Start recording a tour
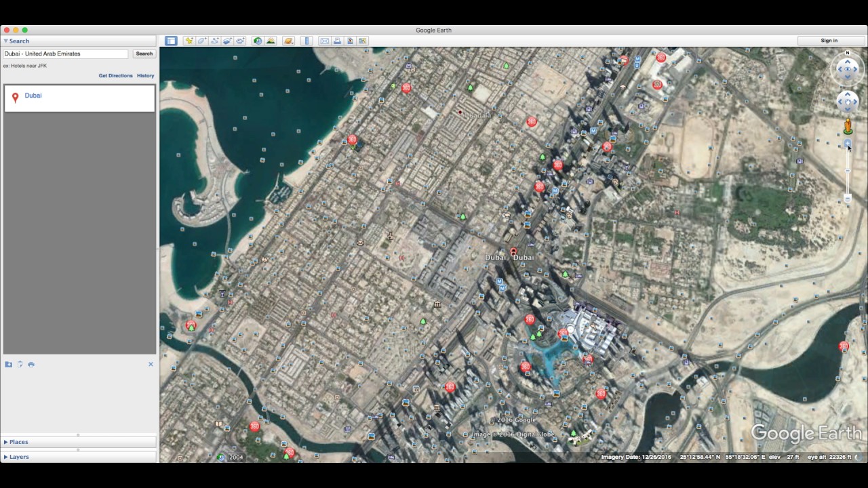868x488 pixels. 240,41
